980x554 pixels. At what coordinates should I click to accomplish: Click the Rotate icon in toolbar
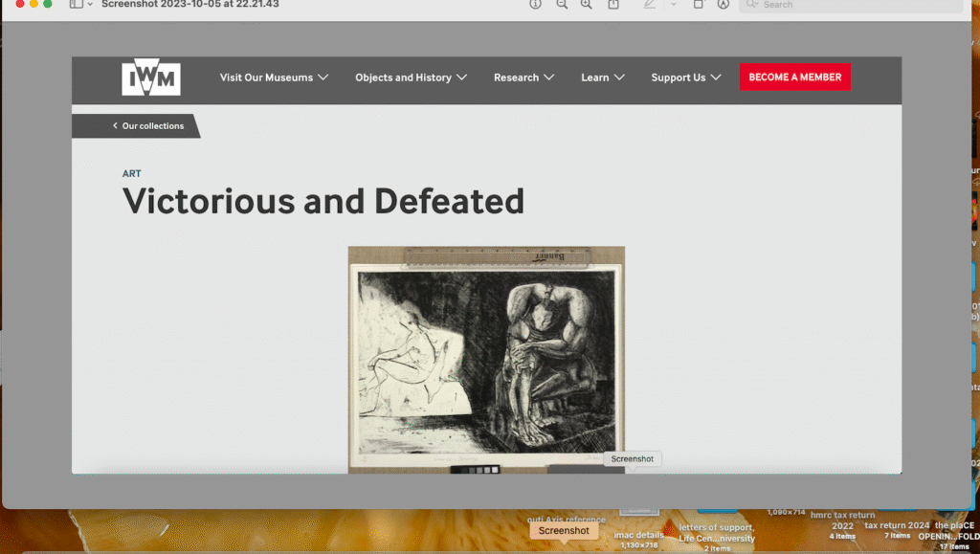(x=698, y=5)
